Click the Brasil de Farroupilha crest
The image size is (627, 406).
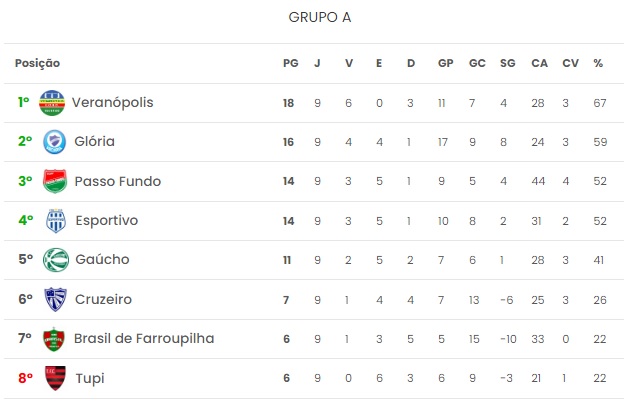(54, 339)
